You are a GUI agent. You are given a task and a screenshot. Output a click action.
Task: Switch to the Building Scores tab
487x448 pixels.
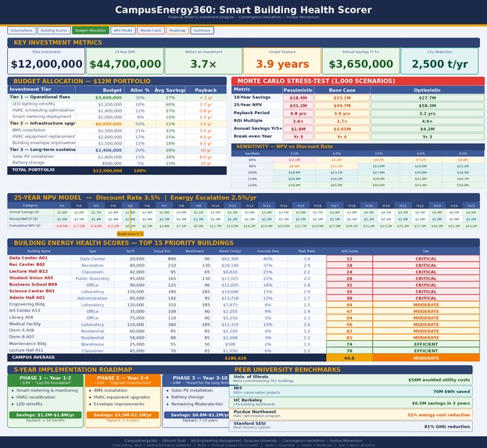point(54,30)
